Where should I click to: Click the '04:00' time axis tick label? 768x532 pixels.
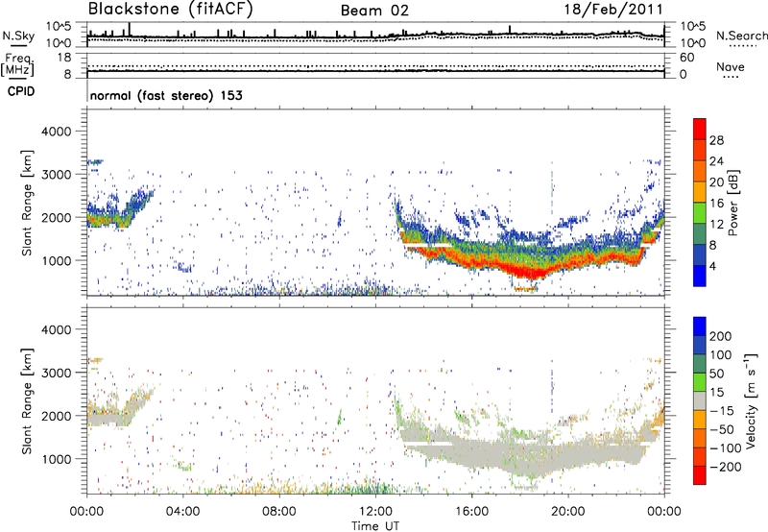[x=182, y=512]
